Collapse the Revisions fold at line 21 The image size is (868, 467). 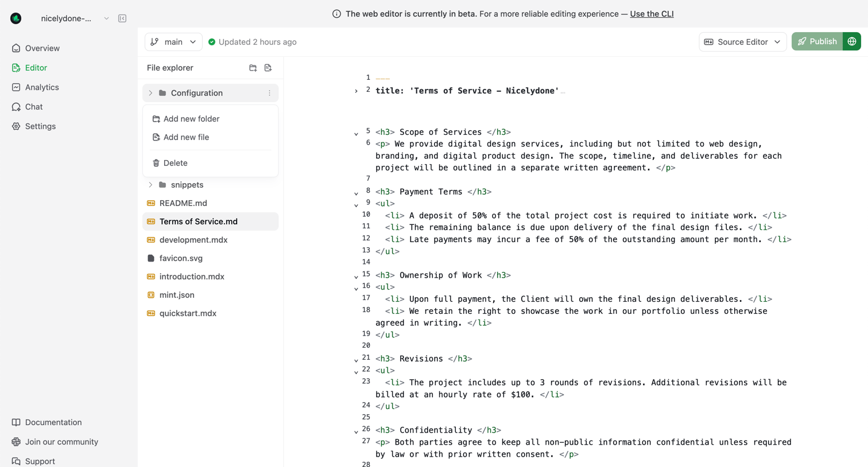point(356,360)
